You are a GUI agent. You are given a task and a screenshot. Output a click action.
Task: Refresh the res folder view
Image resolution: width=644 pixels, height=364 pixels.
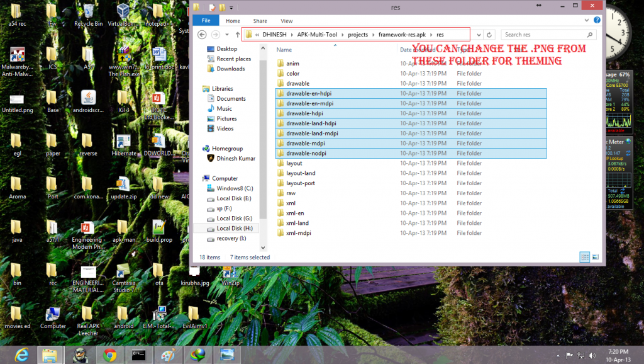tap(489, 35)
